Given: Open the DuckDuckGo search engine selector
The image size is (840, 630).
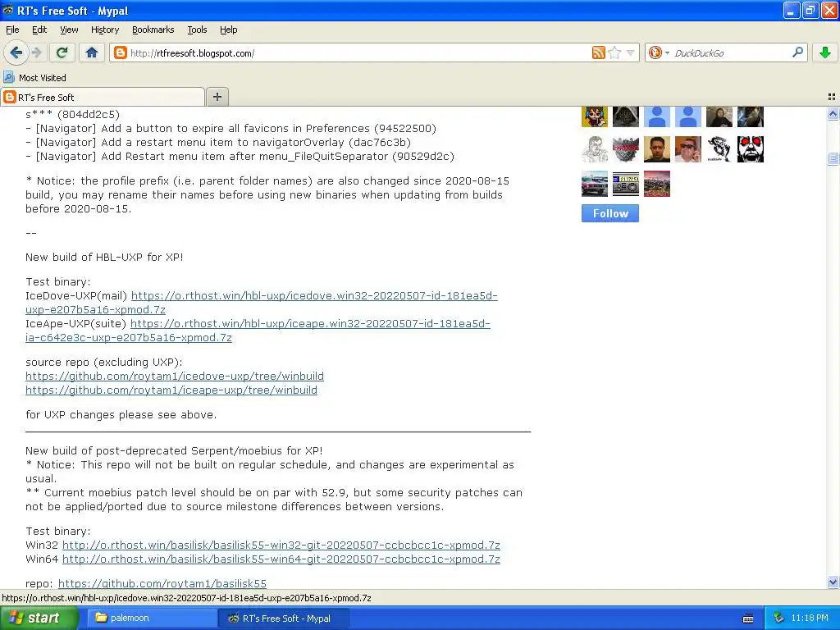Looking at the screenshot, I should pyautogui.click(x=659, y=52).
